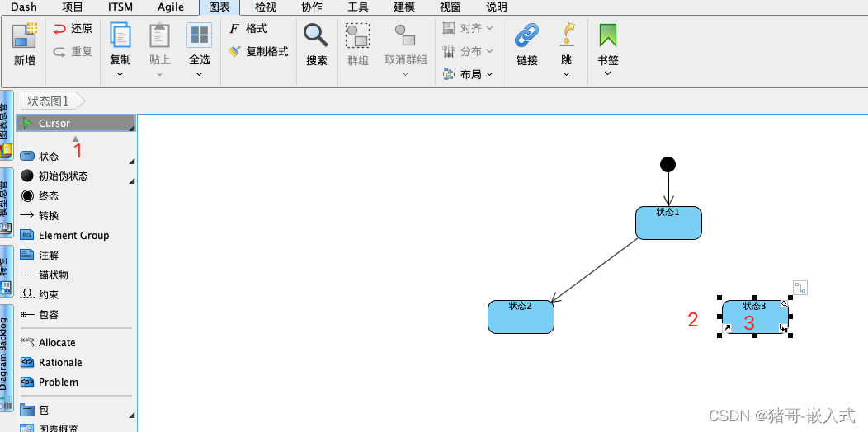This screenshot has height=432, width=868.
Task: Click the 贴上 paste icon
Action: coord(159,35)
